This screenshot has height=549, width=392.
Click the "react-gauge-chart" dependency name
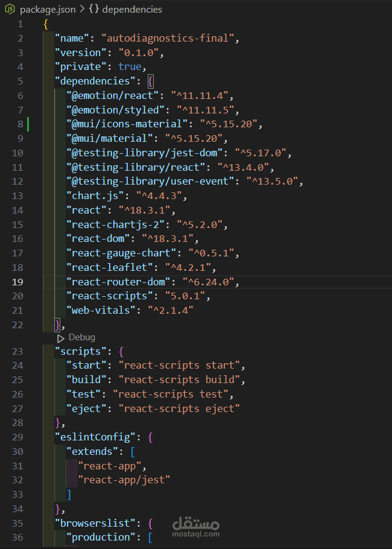121,253
